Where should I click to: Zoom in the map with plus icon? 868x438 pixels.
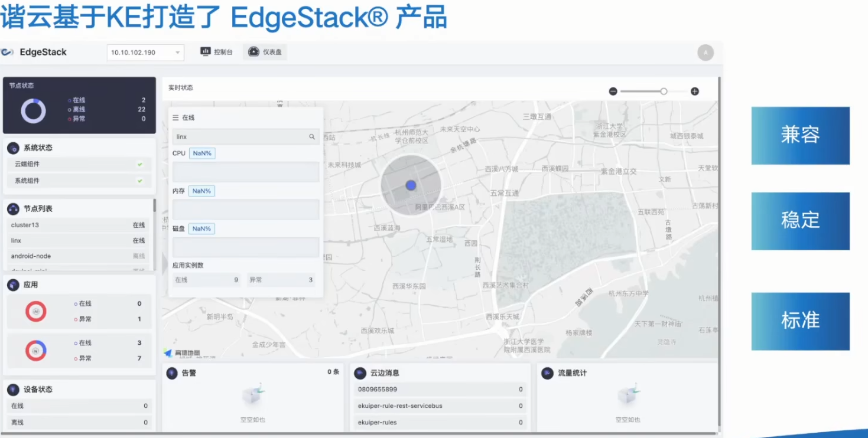tap(695, 91)
